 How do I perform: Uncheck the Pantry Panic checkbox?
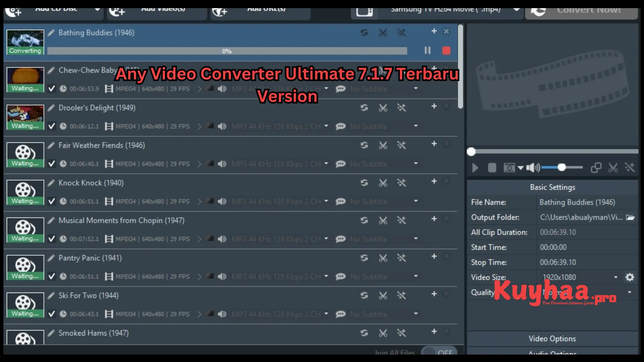[x=52, y=277]
